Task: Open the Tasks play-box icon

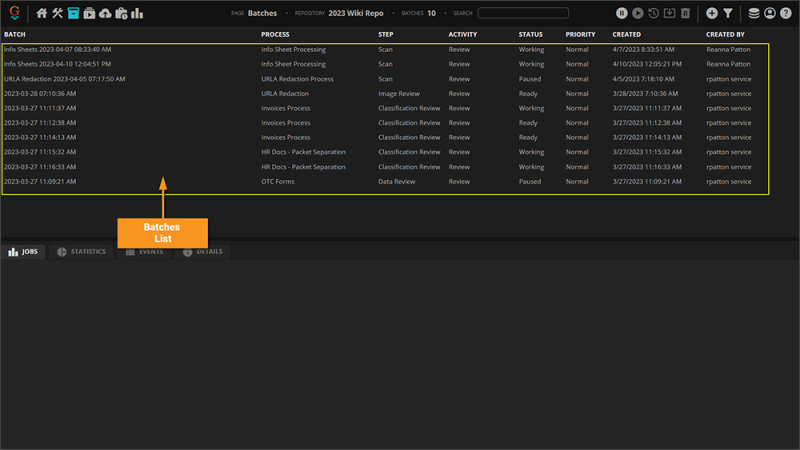Action: [89, 13]
